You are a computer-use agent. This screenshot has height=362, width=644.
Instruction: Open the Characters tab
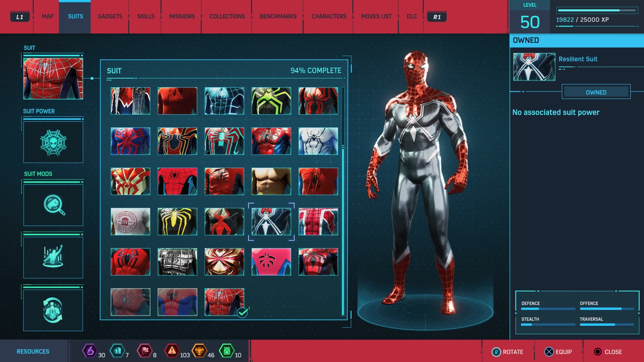(x=329, y=16)
